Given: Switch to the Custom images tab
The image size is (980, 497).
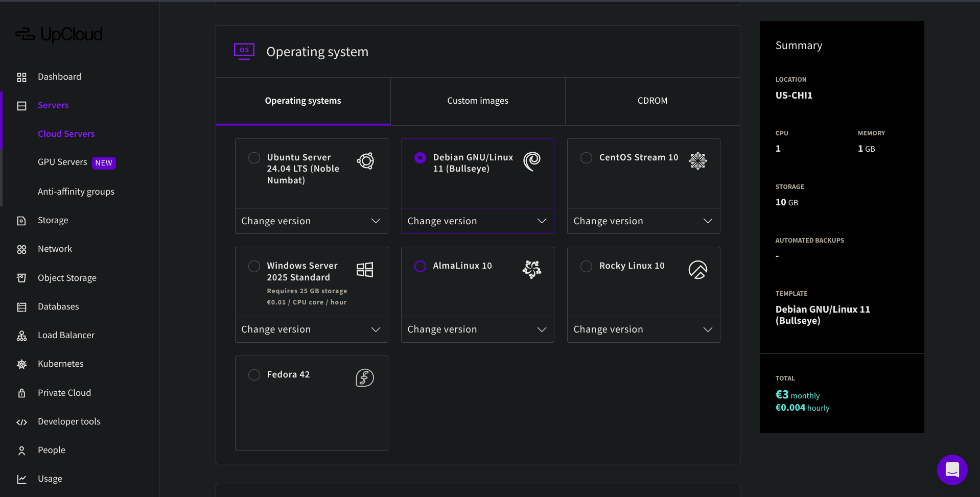Looking at the screenshot, I should tap(478, 101).
